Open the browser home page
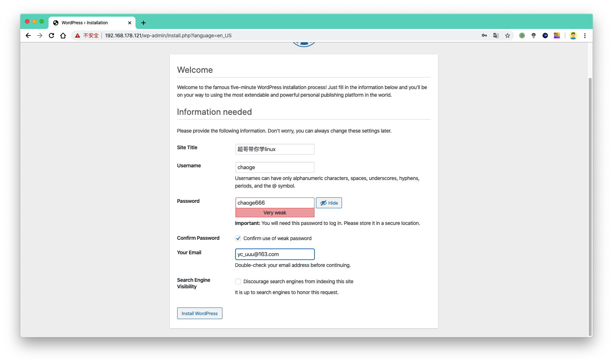This screenshot has height=364, width=613. pos(63,35)
